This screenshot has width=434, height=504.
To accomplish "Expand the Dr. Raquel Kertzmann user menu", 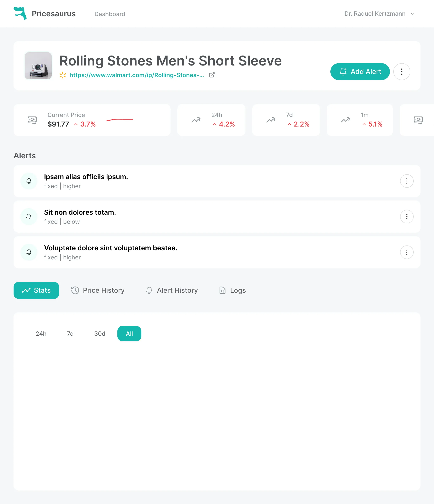I will tap(379, 14).
